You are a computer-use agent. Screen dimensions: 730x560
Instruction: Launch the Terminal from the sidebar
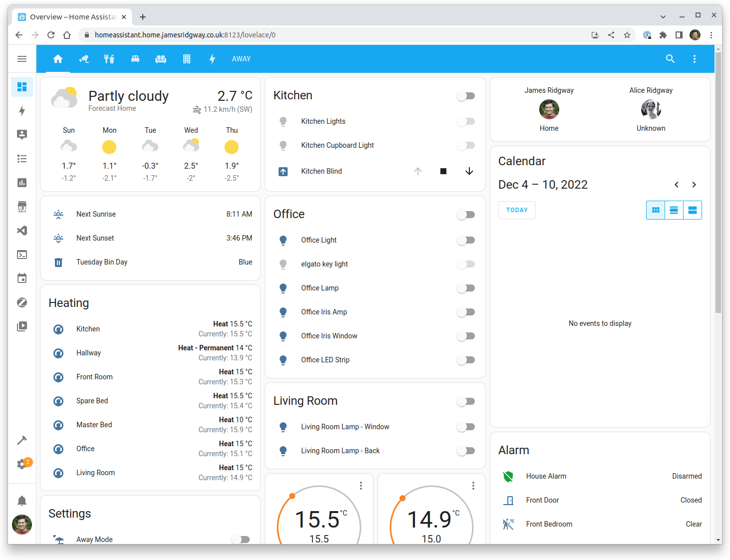tap(22, 254)
